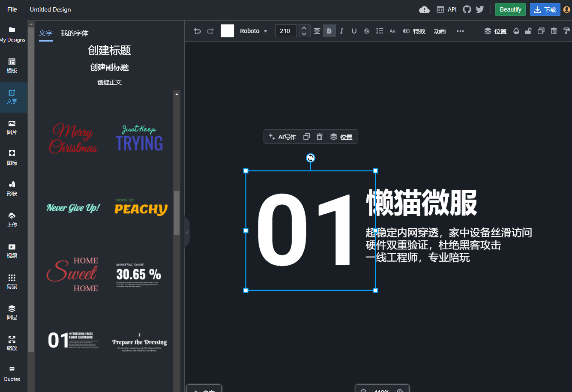Open the user account avatar
The height and width of the screenshot is (392, 572).
pos(567,9)
